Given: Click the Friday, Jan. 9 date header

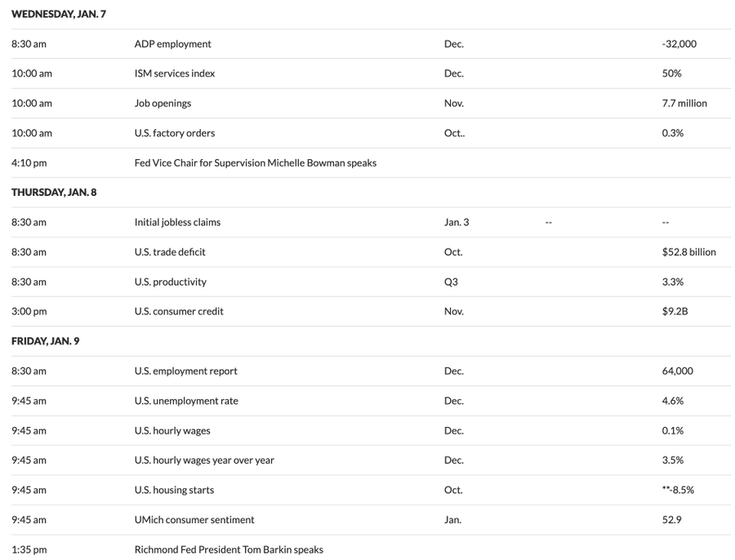Looking at the screenshot, I should click(x=45, y=341).
